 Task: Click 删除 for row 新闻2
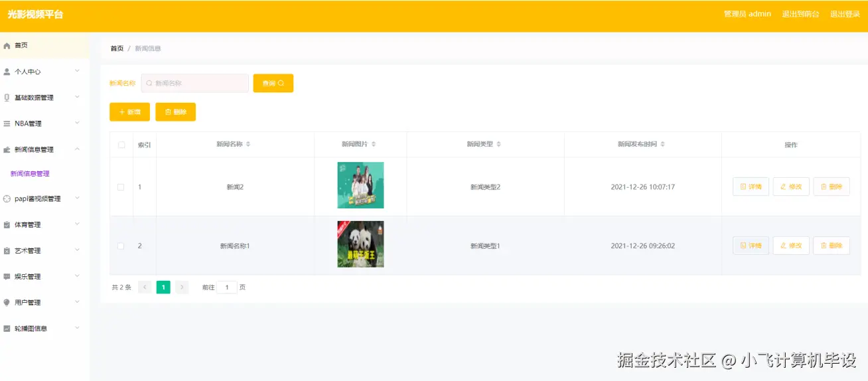coord(832,187)
